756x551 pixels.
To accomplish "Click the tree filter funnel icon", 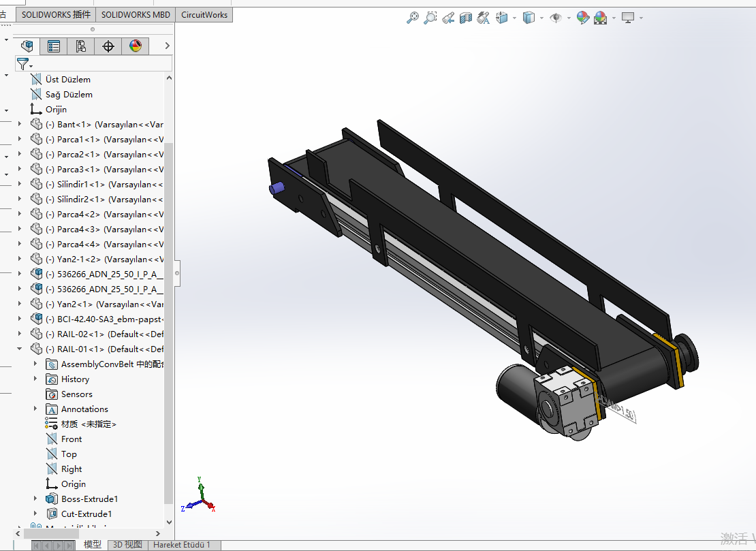I will pos(24,63).
